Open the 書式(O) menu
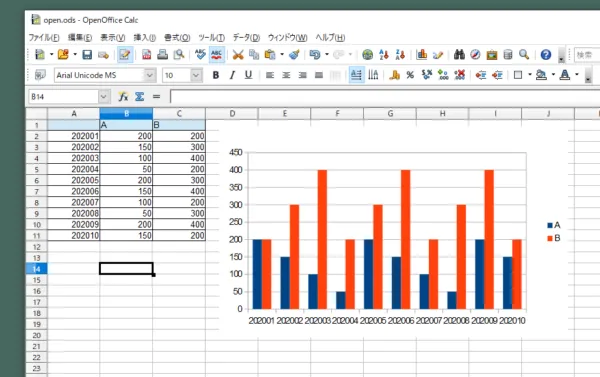The height and width of the screenshot is (377, 600). click(x=177, y=38)
